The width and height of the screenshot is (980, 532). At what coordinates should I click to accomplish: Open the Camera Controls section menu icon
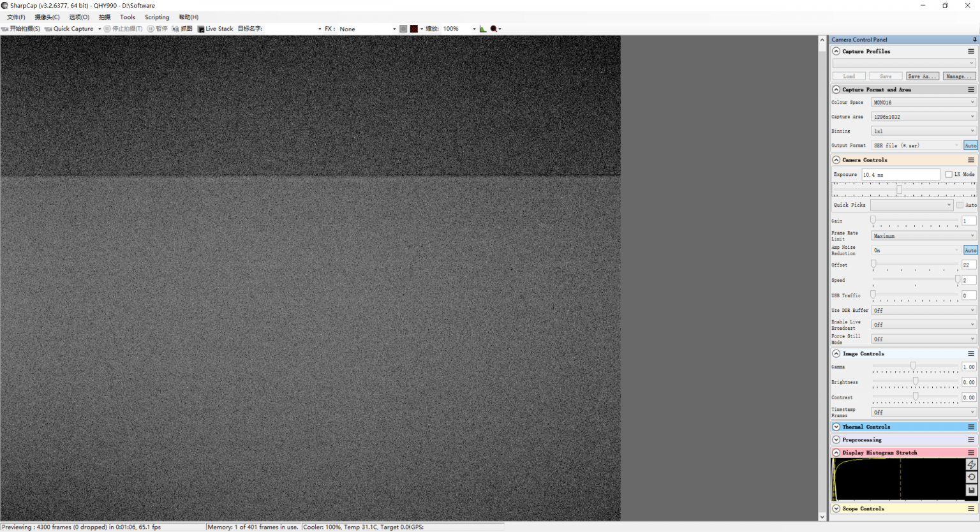click(x=971, y=160)
